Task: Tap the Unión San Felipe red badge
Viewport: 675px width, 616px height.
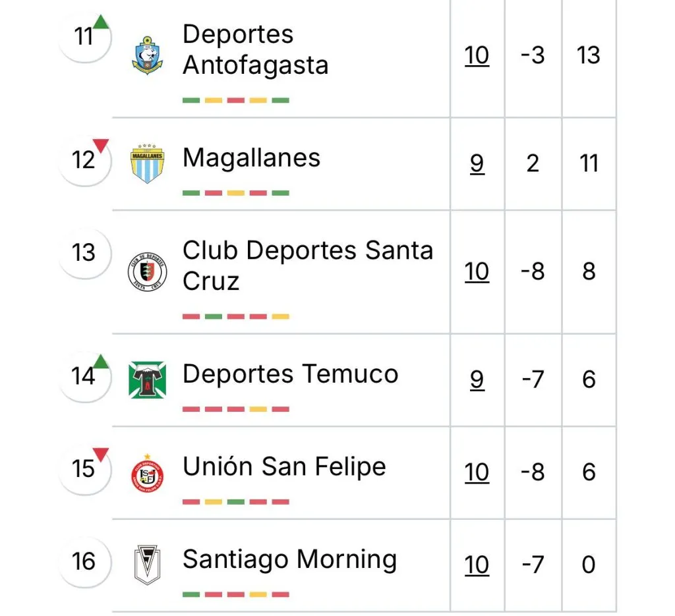Action: pyautogui.click(x=147, y=472)
